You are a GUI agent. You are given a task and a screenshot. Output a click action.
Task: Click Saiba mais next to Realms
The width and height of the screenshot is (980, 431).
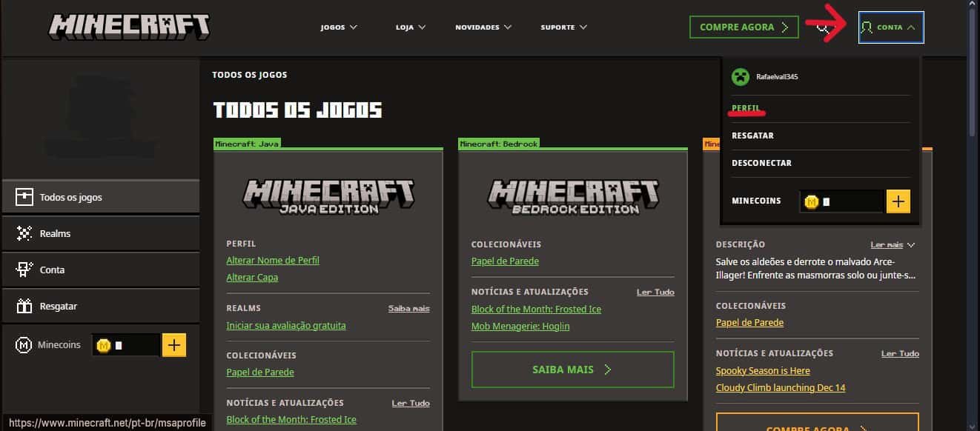tap(409, 308)
